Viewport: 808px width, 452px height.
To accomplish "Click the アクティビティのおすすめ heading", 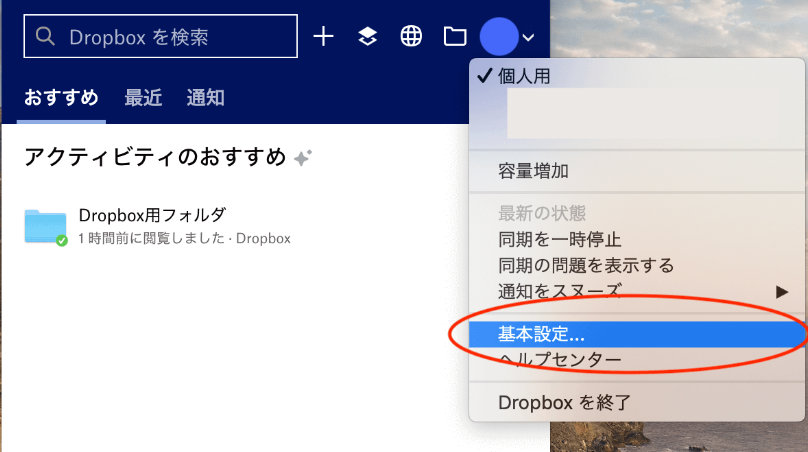I will tap(155, 157).
